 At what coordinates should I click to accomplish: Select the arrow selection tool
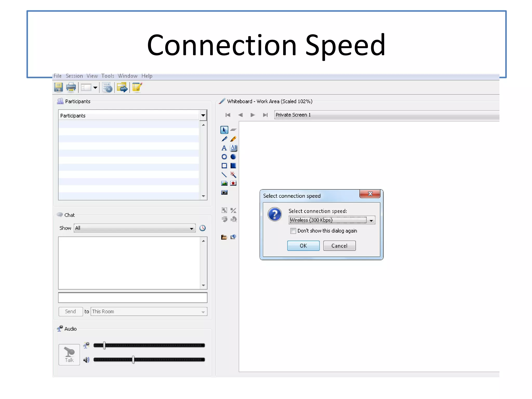[224, 130]
